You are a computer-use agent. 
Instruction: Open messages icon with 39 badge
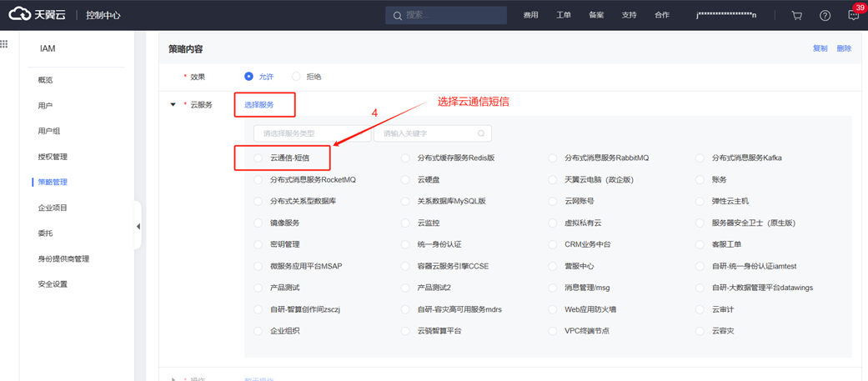click(852, 15)
